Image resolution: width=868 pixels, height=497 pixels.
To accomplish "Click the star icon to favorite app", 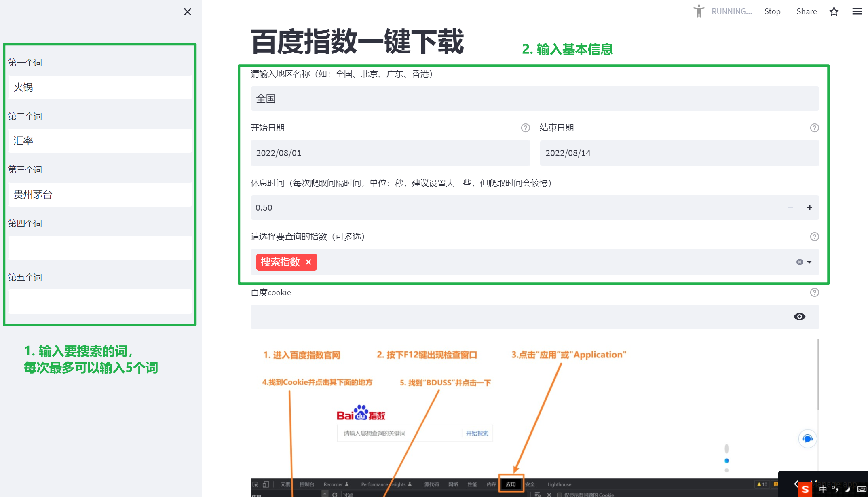I will pyautogui.click(x=834, y=11).
